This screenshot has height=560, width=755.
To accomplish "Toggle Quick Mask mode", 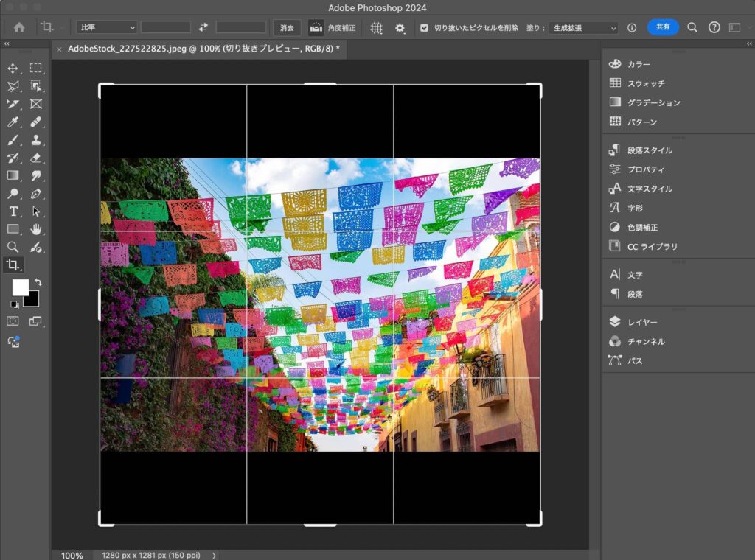I will pos(13,321).
